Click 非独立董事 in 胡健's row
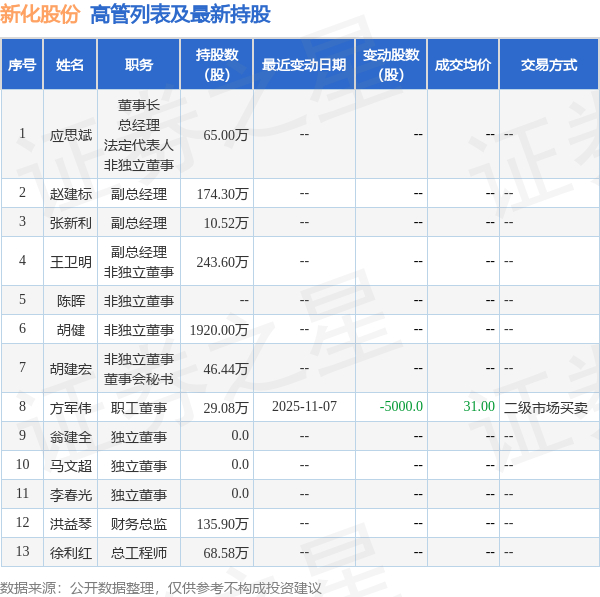The height and width of the screenshot is (597, 600). tap(139, 330)
